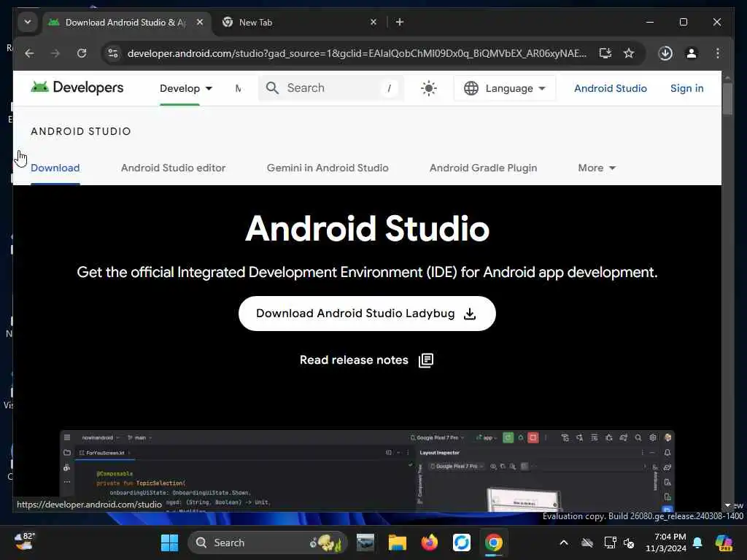
Task: Open Chrome downloads icon
Action: [665, 53]
